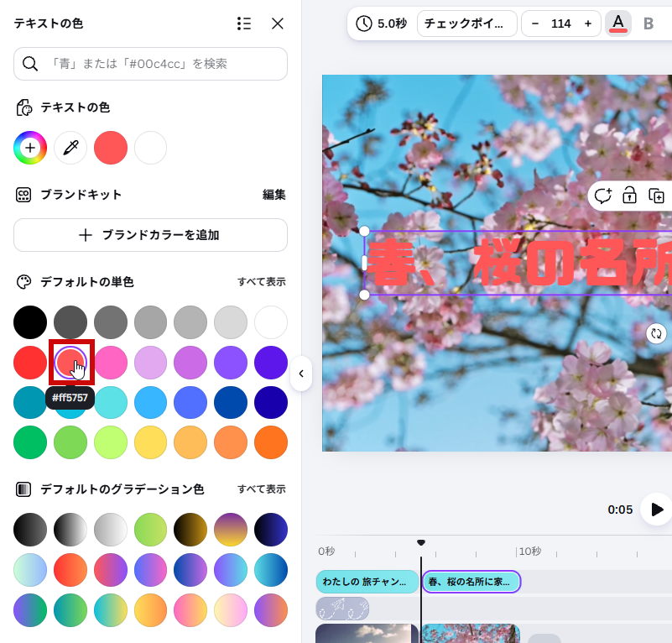Select the paper airplane graphic clip

pyautogui.click(x=342, y=609)
